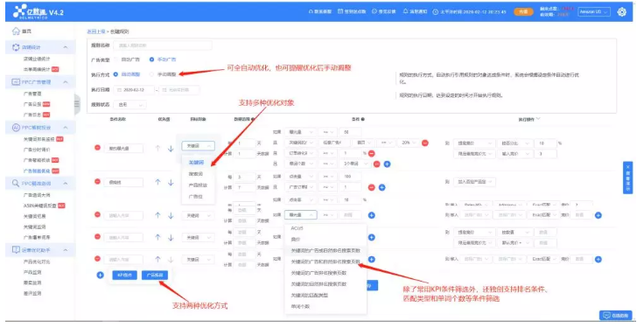
Task: Move the fourth rule row up
Action: pos(157,237)
